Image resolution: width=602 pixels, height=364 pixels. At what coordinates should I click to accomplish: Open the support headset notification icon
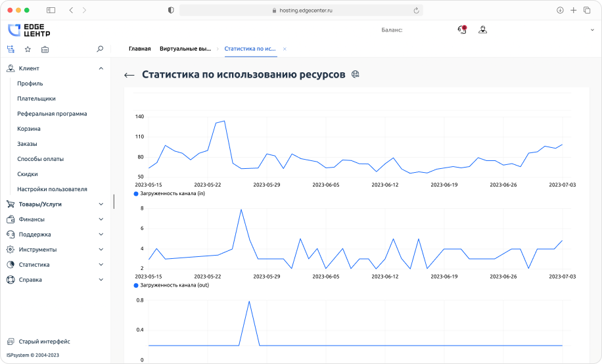[462, 30]
